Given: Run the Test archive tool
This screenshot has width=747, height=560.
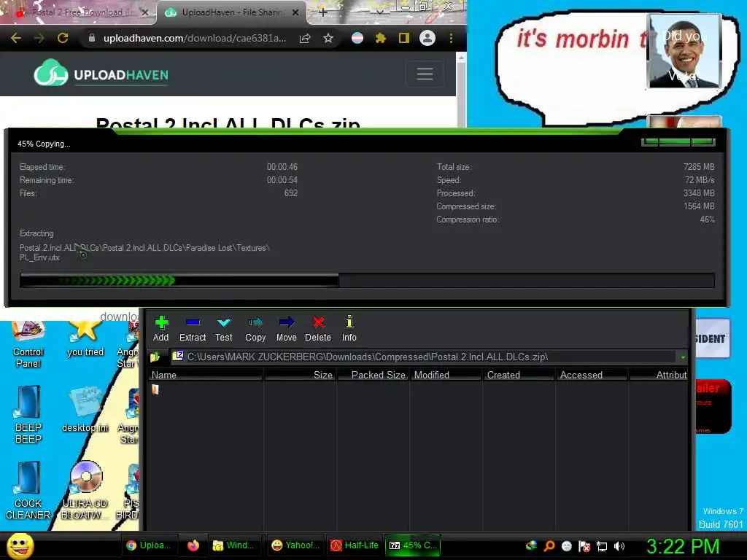Looking at the screenshot, I should [x=223, y=329].
